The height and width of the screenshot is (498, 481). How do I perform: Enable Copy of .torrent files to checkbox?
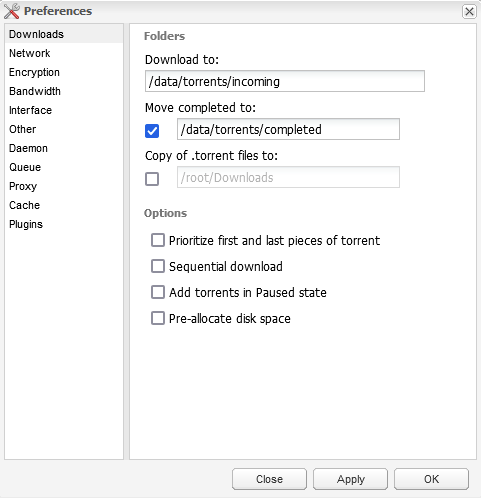coord(152,179)
